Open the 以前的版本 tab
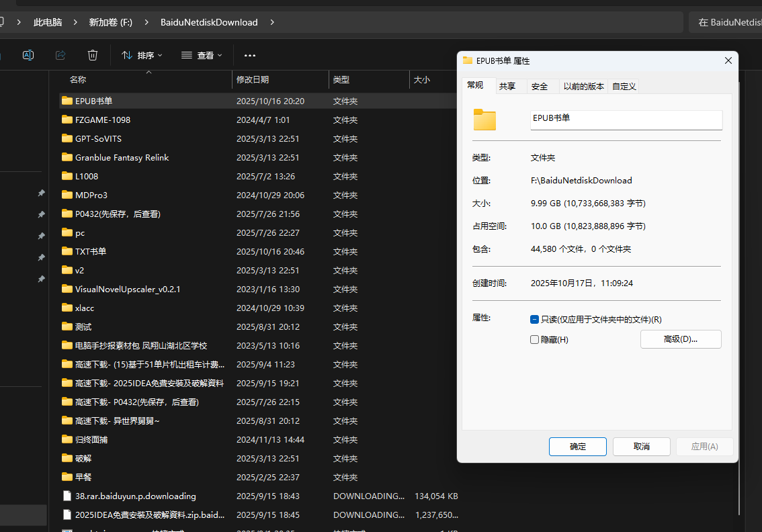This screenshot has height=532, width=762. point(583,86)
